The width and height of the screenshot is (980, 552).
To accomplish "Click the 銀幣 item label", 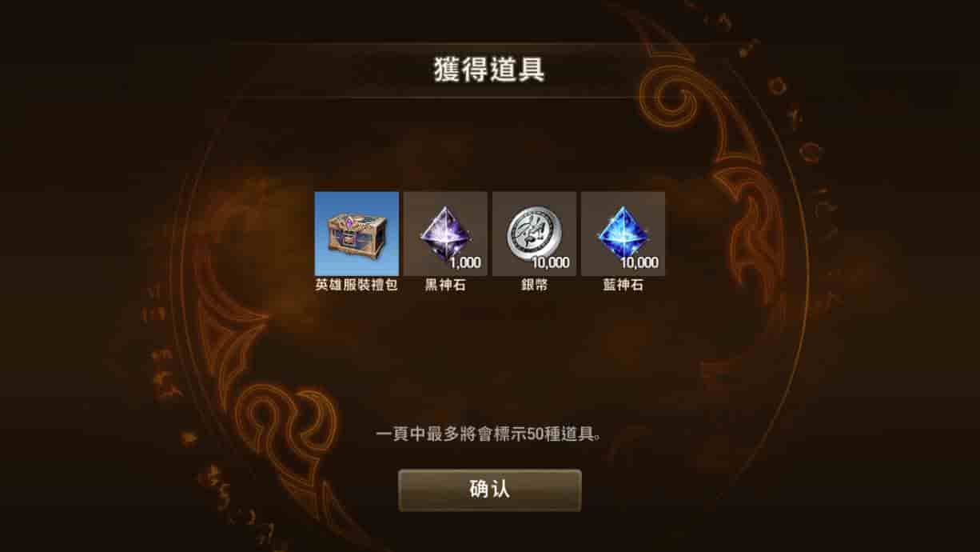I will [x=534, y=285].
